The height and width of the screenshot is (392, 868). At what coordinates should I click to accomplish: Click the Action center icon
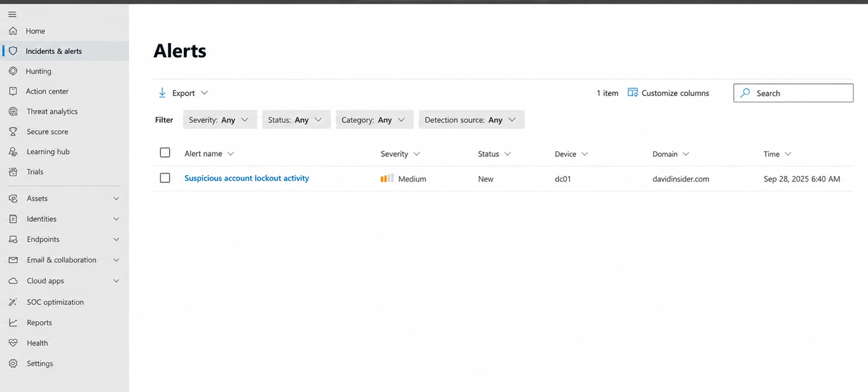(x=13, y=91)
